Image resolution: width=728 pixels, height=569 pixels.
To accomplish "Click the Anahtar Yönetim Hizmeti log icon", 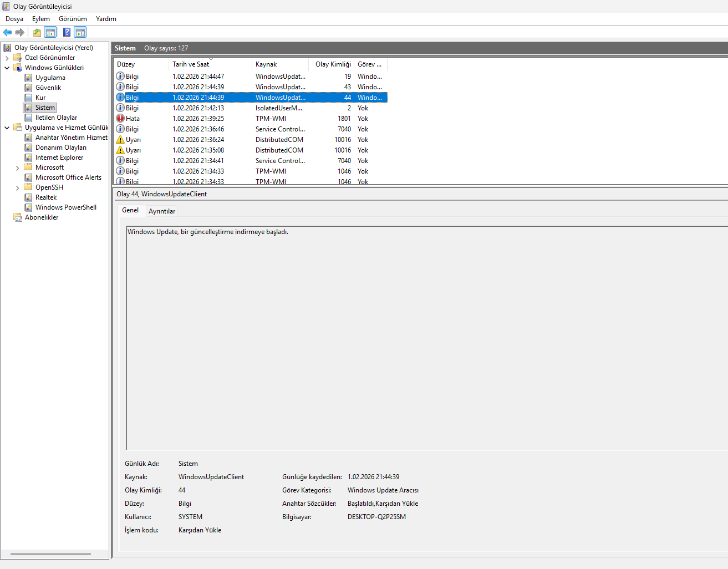I will click(x=28, y=138).
